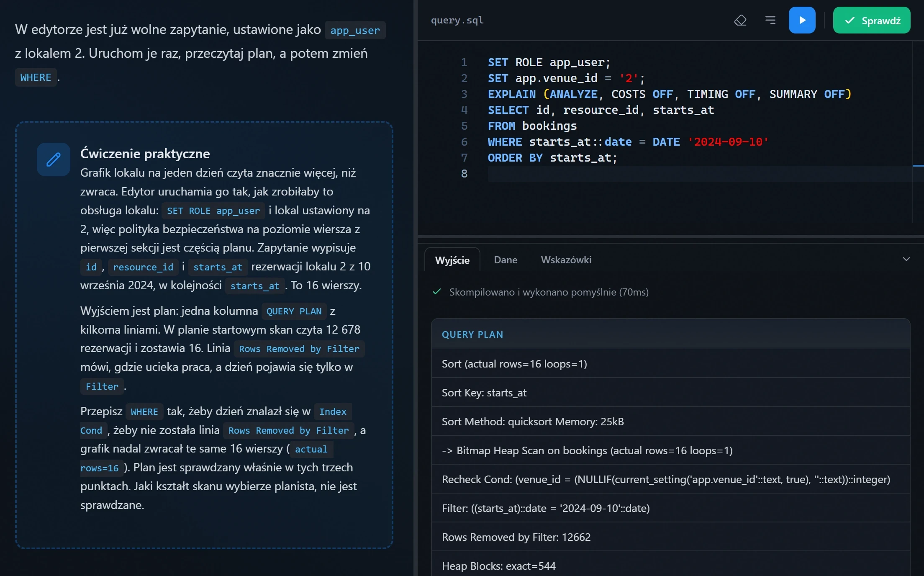Click the app_user code chip in intro text
The image size is (924, 576).
(355, 30)
